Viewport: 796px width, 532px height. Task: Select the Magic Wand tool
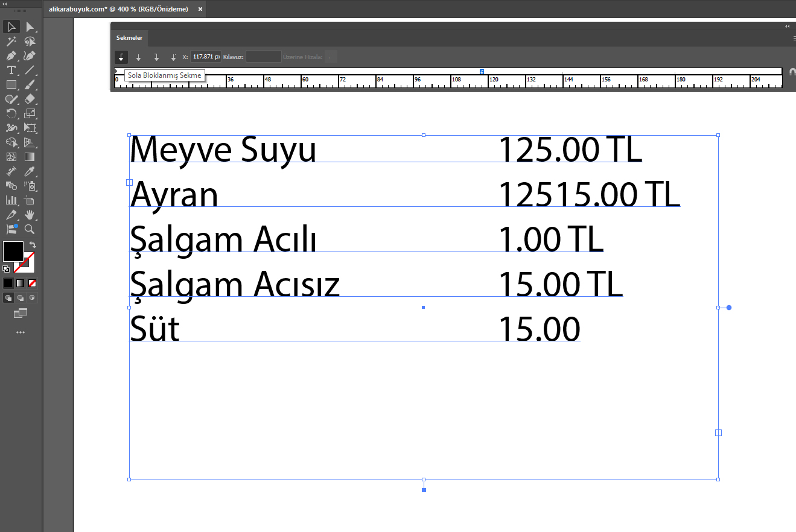tap(11, 41)
